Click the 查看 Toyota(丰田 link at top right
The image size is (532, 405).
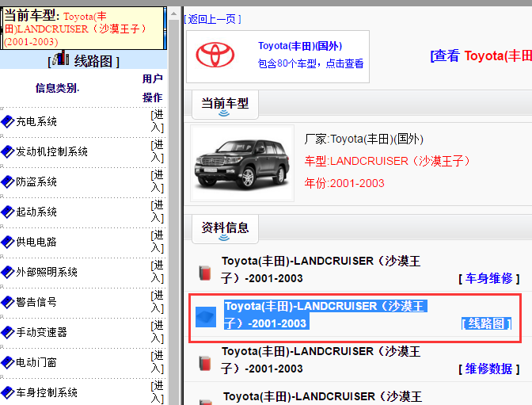point(481,55)
